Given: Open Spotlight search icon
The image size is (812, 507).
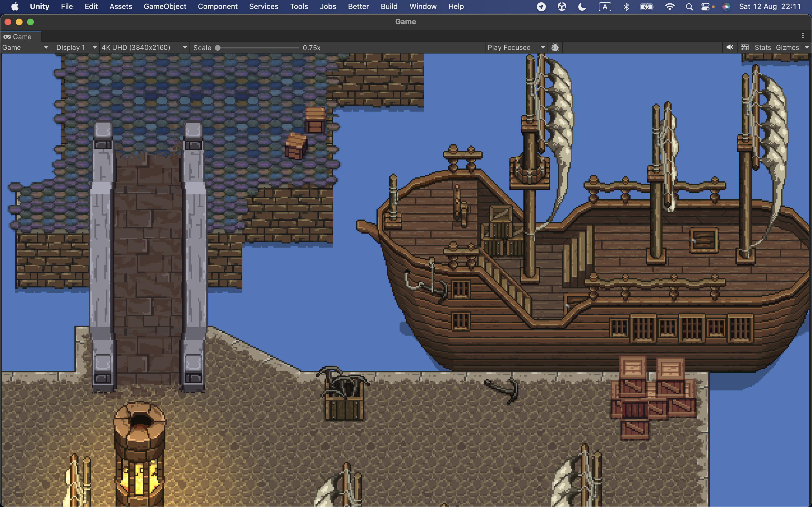Looking at the screenshot, I should tap(689, 7).
